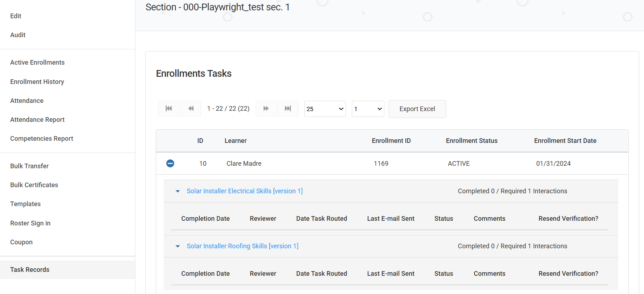644x294 pixels.
Task: Collapse Clare Madre row with minus icon
Action: [x=170, y=163]
